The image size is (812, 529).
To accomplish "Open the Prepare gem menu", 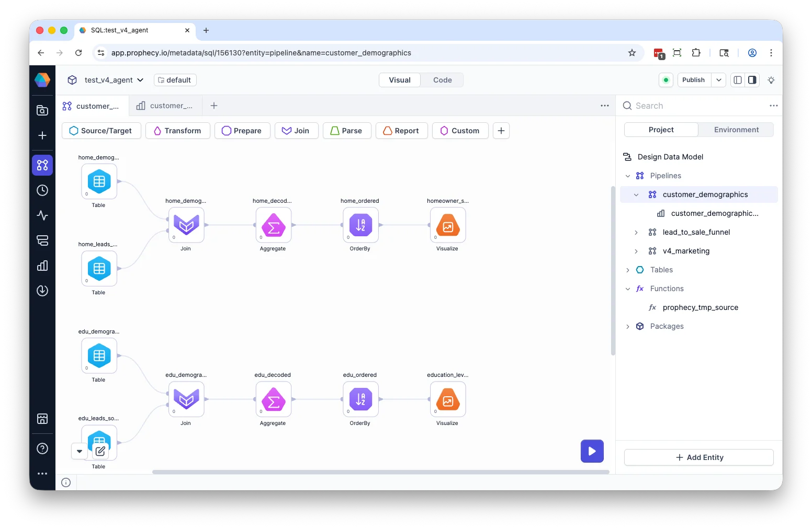I will (x=242, y=131).
